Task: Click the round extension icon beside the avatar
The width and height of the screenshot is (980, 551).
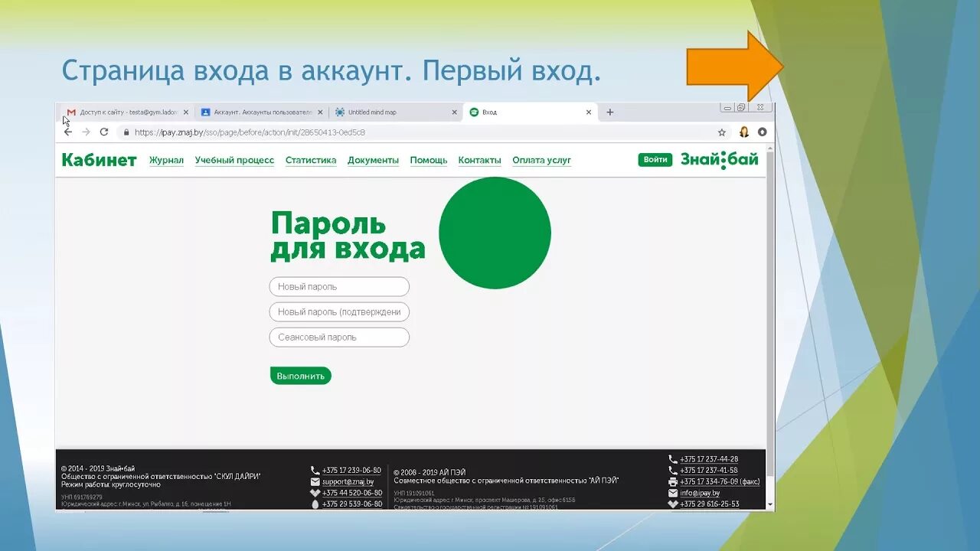Action: (x=762, y=132)
